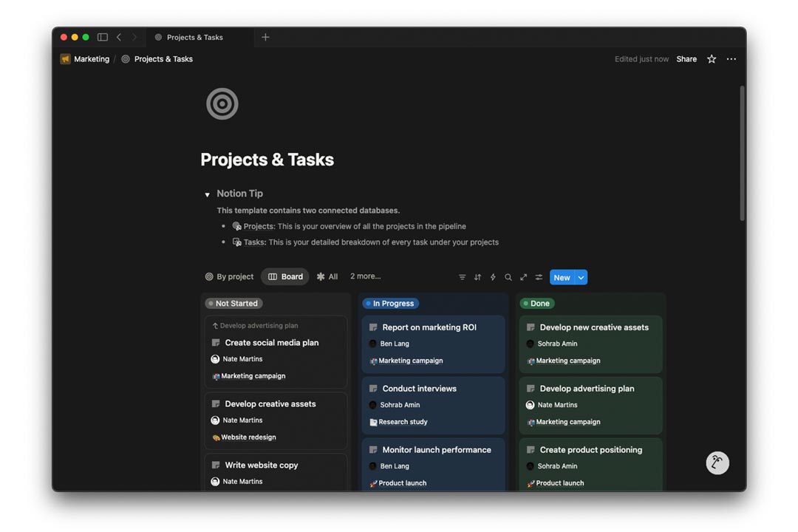
Task: Open the sort options icon
Action: (x=477, y=277)
